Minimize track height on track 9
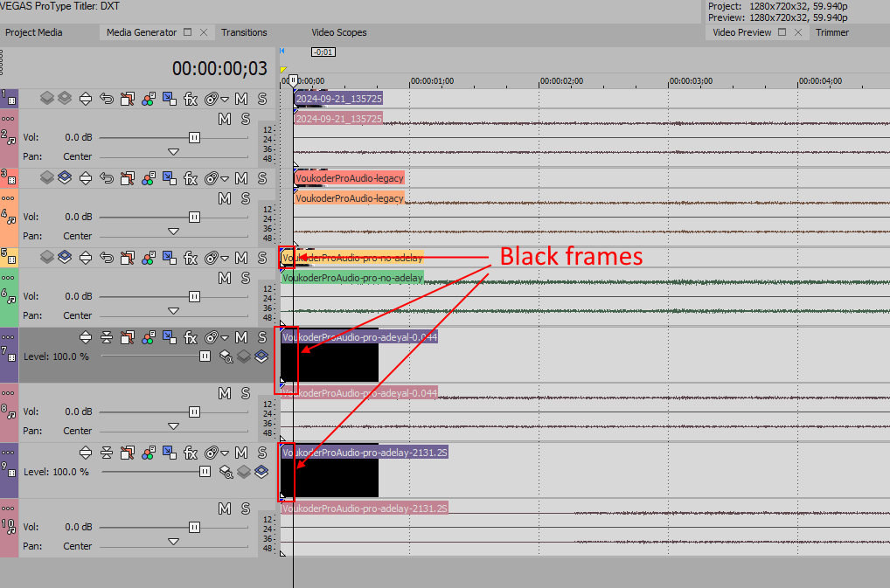 (x=107, y=453)
